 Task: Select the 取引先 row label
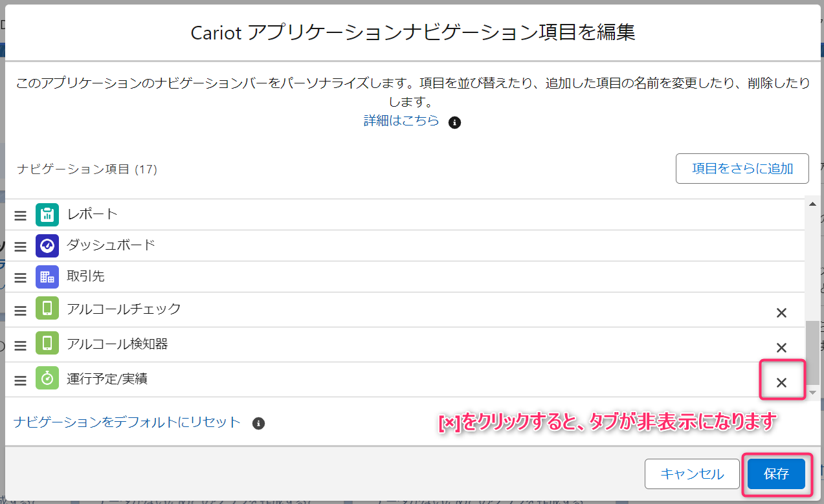(85, 276)
